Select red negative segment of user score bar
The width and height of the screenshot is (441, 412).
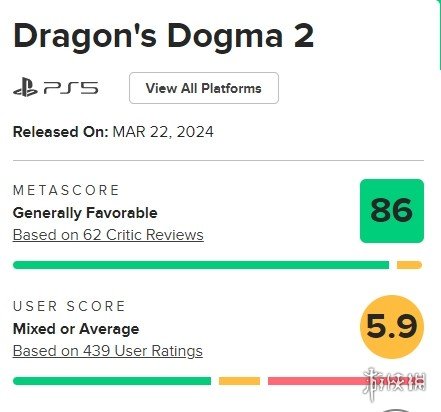click(x=345, y=381)
